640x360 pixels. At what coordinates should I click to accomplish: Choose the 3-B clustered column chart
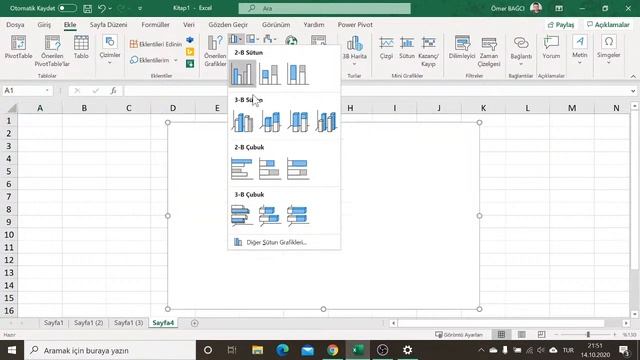click(242, 121)
